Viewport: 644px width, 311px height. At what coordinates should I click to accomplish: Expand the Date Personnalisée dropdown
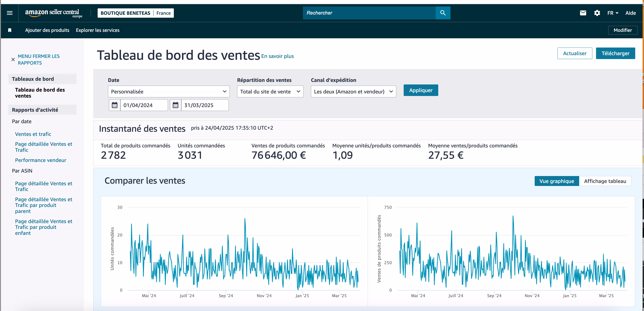(x=169, y=92)
